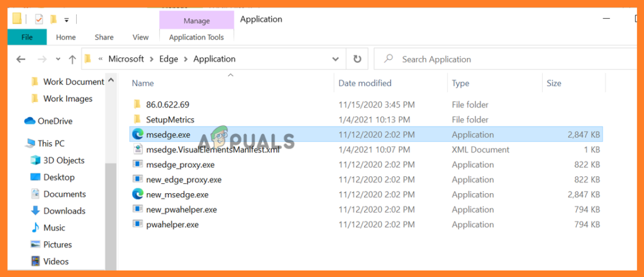644x277 pixels.
Task: Open the Customize Quick Access Toolbar dropdown
Action: pyautogui.click(x=67, y=20)
